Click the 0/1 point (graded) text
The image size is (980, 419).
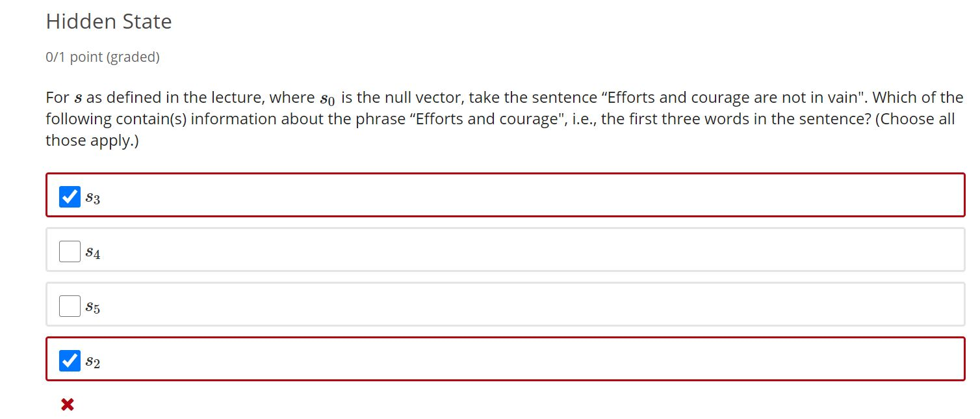pos(102,57)
